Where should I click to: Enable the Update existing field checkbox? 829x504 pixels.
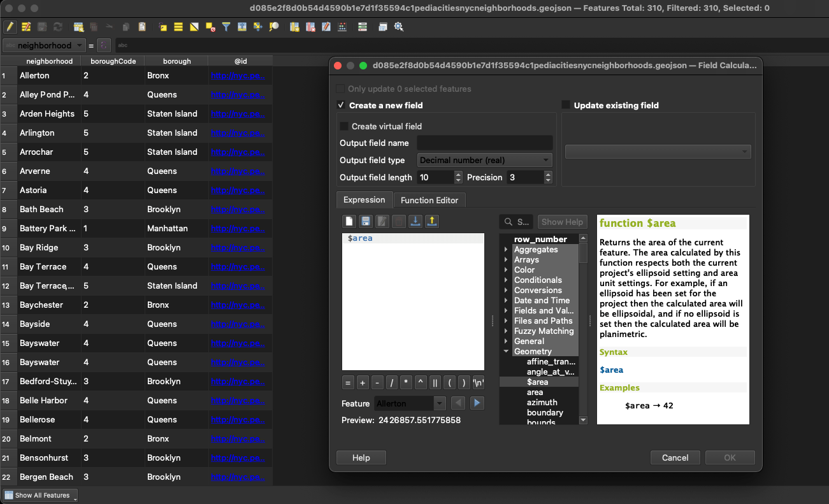point(566,105)
